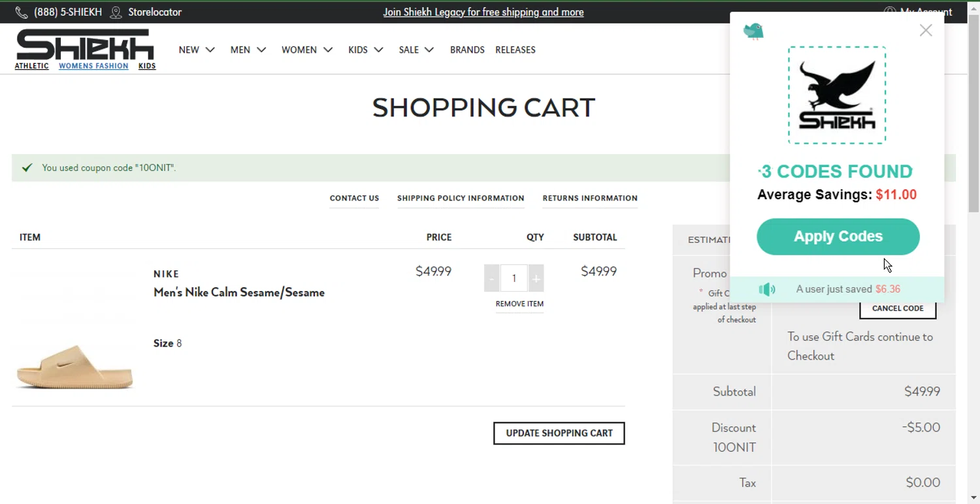Click the coupon code 10ONIT used message
Viewport: 980px width, 504px height.
tap(108, 168)
